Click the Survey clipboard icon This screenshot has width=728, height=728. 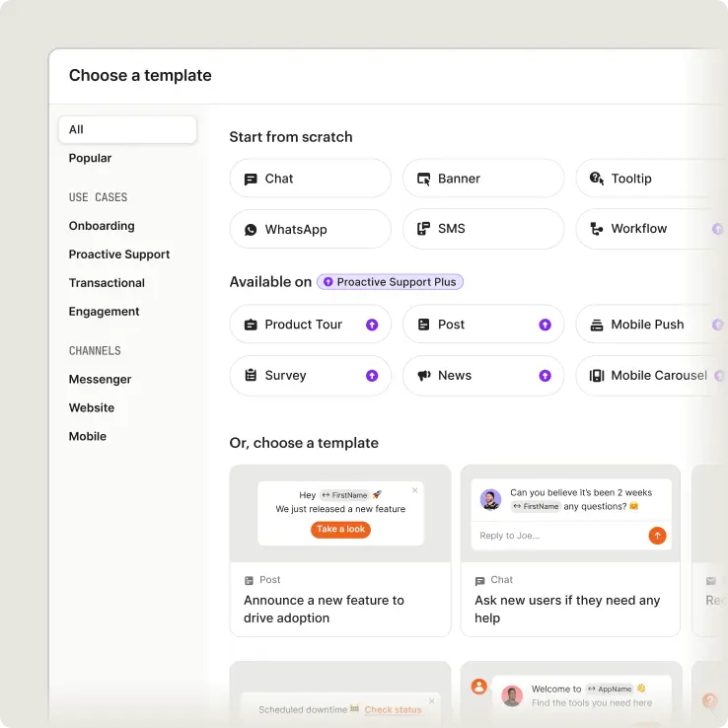click(251, 375)
